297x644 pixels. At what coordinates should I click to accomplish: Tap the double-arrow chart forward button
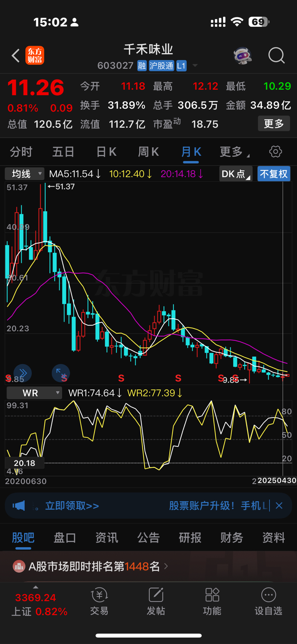23,373
